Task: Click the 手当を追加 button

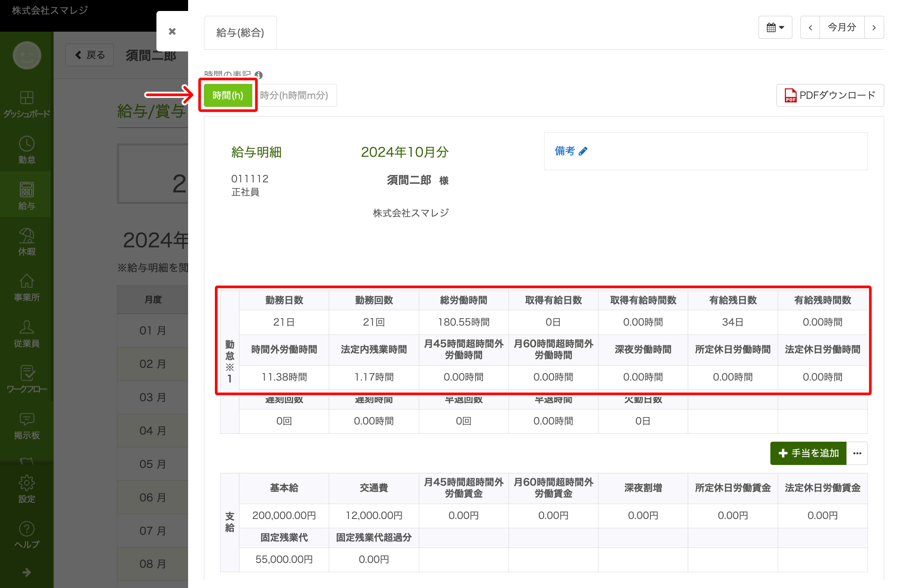Action: pos(808,453)
